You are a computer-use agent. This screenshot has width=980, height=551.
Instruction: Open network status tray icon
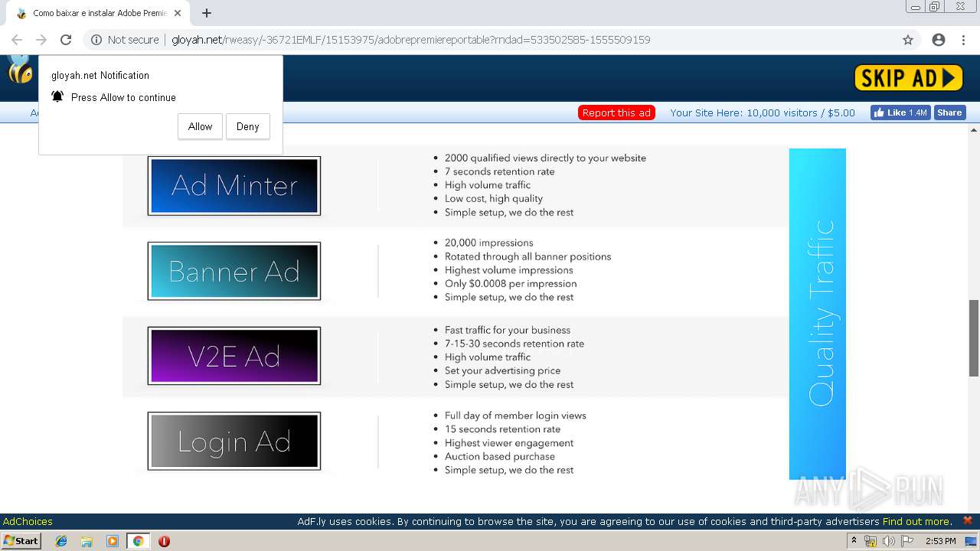(871, 541)
